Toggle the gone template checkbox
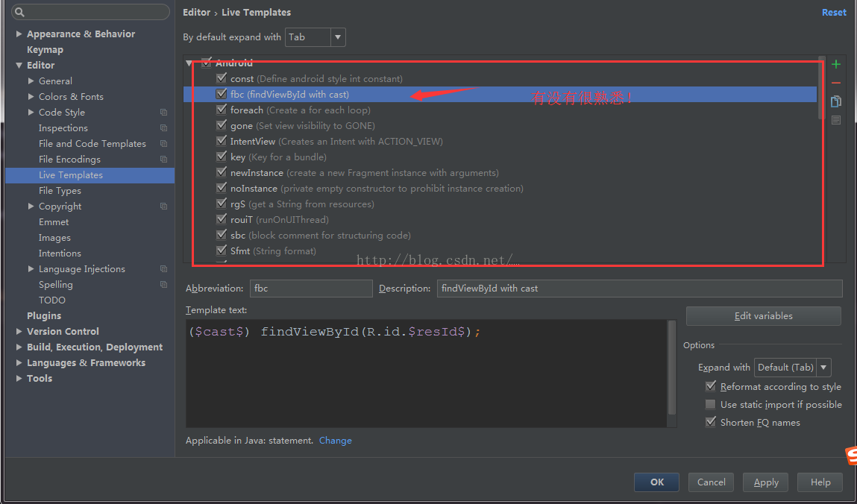This screenshot has height=504, width=857. click(222, 125)
